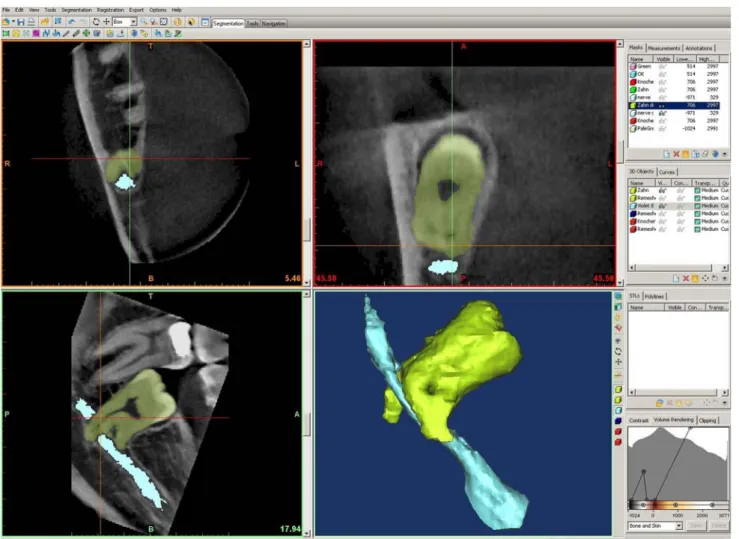This screenshot has height=539, width=739.
Task: Click the green cross tool icon
Action: pyautogui.click(x=86, y=33)
